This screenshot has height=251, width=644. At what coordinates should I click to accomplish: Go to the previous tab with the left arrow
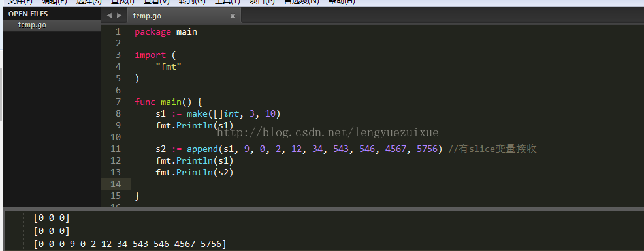[109, 16]
